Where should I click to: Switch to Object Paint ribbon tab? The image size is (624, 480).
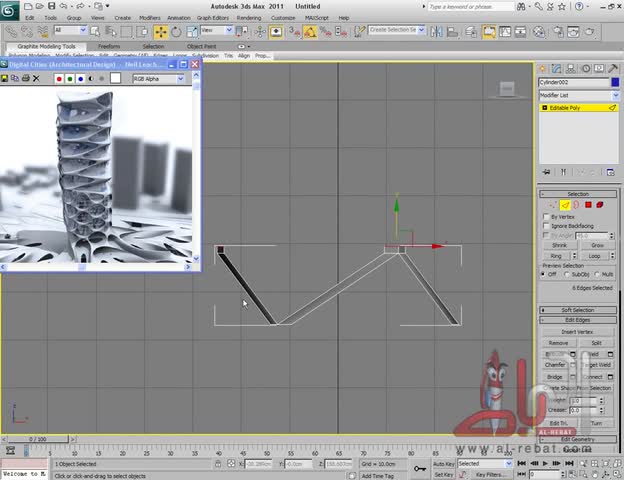[201, 47]
